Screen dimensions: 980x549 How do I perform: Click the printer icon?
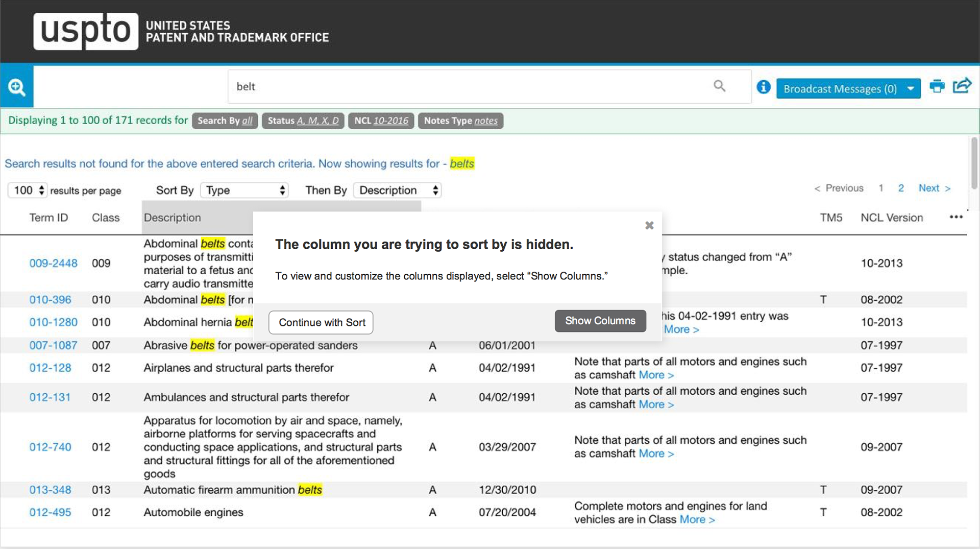click(x=937, y=86)
